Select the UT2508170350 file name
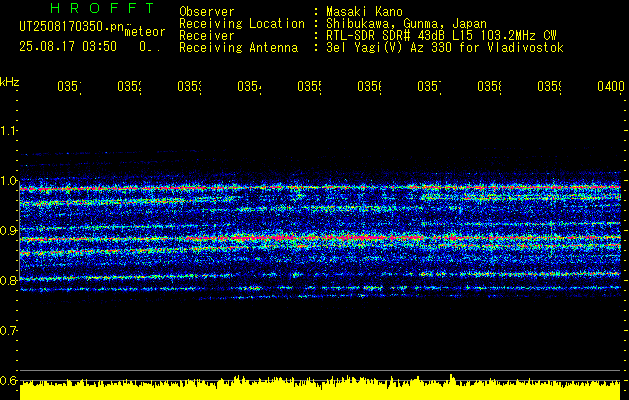Image resolution: width=629 pixels, height=400 pixels. point(72,26)
